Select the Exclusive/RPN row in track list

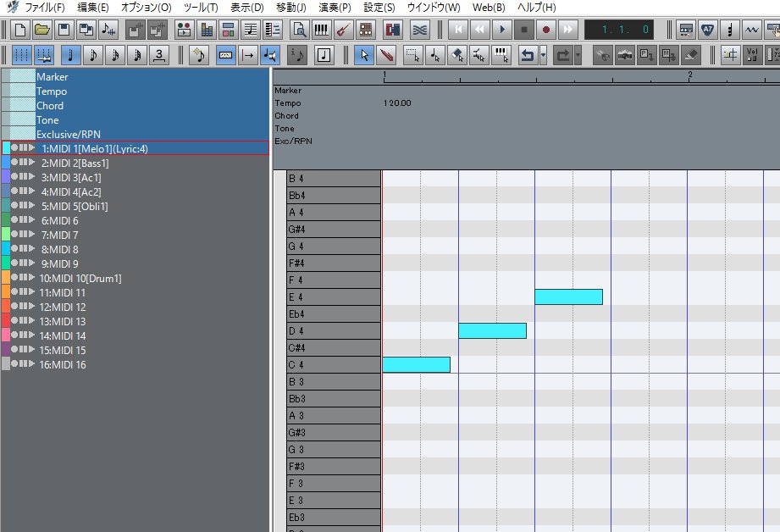point(136,135)
